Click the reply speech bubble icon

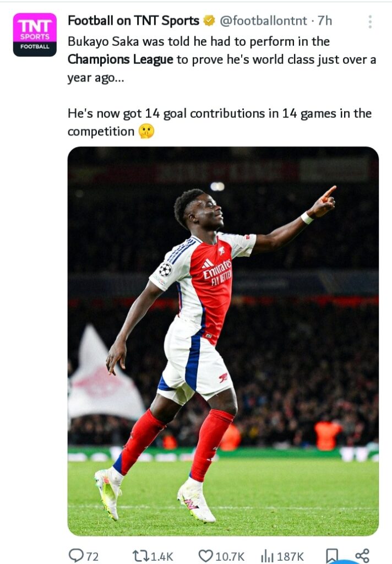coord(75,555)
